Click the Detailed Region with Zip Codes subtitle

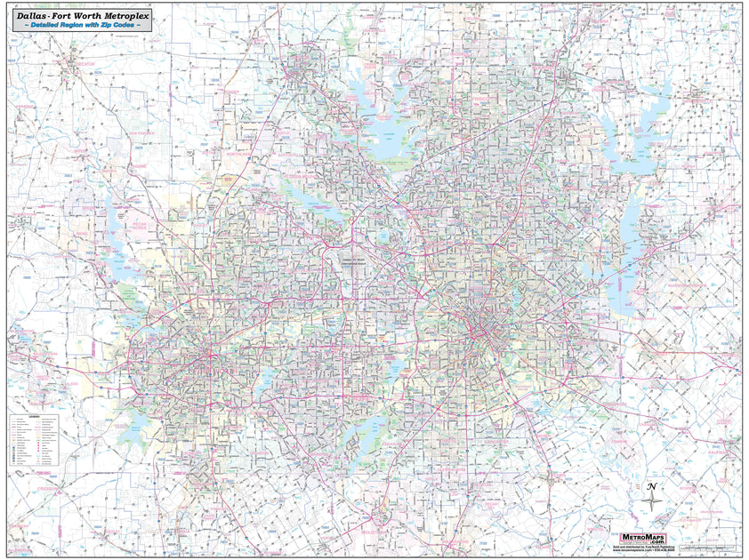coord(85,24)
